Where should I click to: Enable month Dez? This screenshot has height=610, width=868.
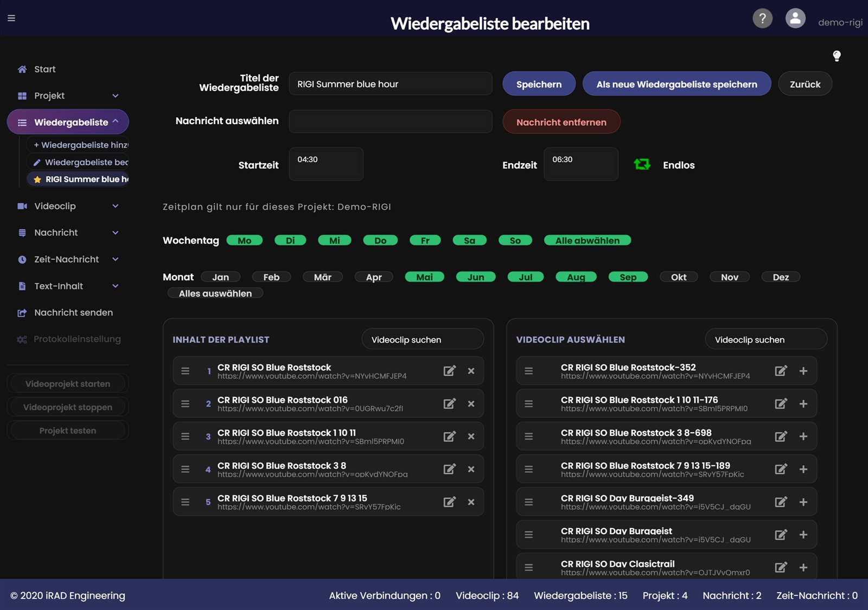781,277
